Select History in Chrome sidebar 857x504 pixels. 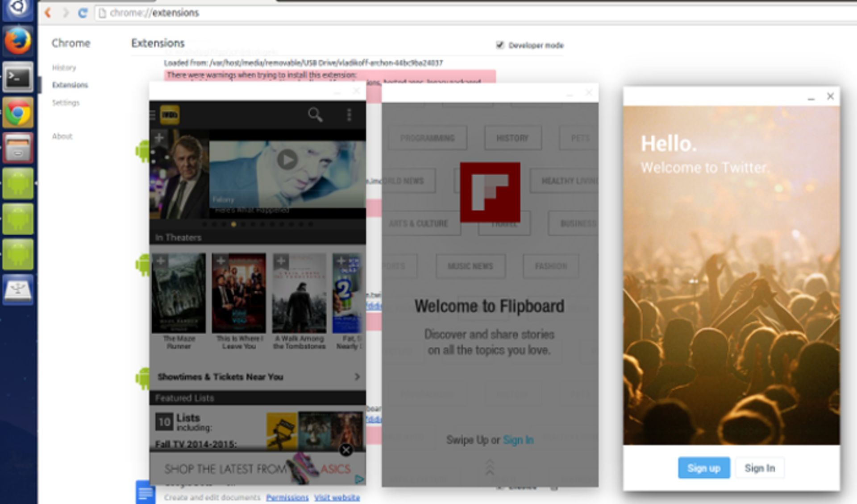pos(64,68)
